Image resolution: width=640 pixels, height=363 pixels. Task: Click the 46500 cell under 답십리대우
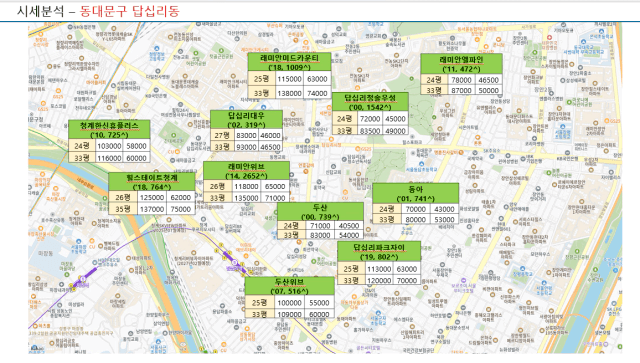coord(270,147)
